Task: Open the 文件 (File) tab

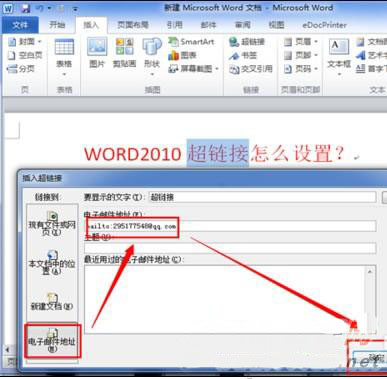Action: click(20, 25)
